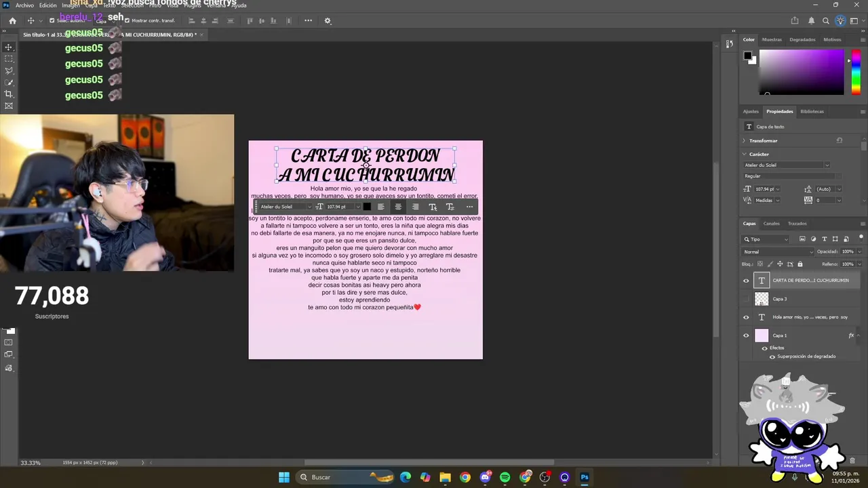Select the Rectangular Marquee tool
The height and width of the screenshot is (488, 868).
9,59
